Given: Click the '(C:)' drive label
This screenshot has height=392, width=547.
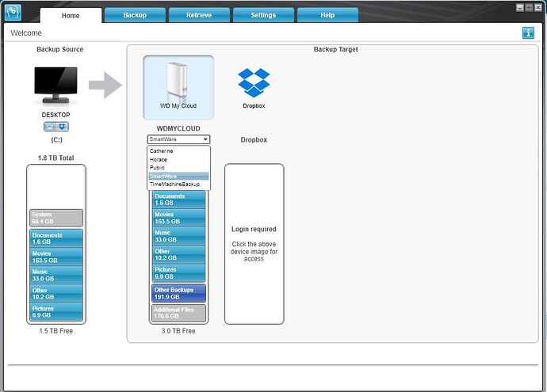Looking at the screenshot, I should coord(56,139).
